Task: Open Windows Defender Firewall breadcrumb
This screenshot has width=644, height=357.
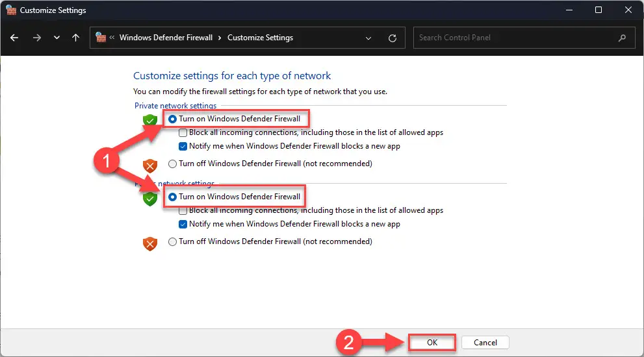Action: tap(166, 38)
